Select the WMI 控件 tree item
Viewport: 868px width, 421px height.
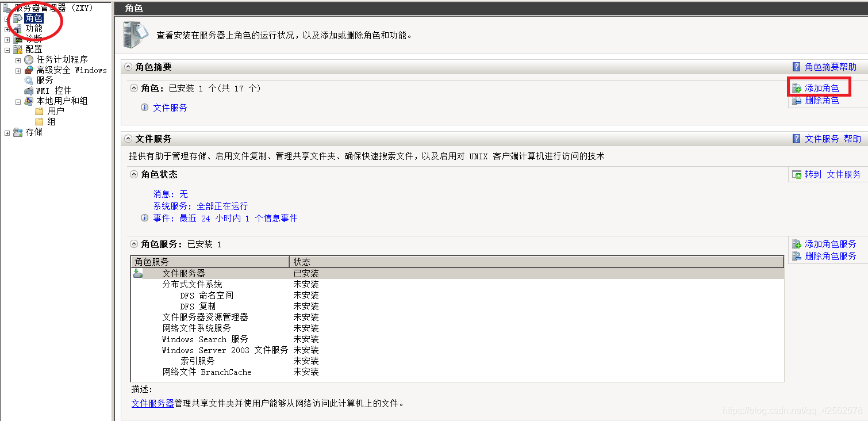pos(53,91)
